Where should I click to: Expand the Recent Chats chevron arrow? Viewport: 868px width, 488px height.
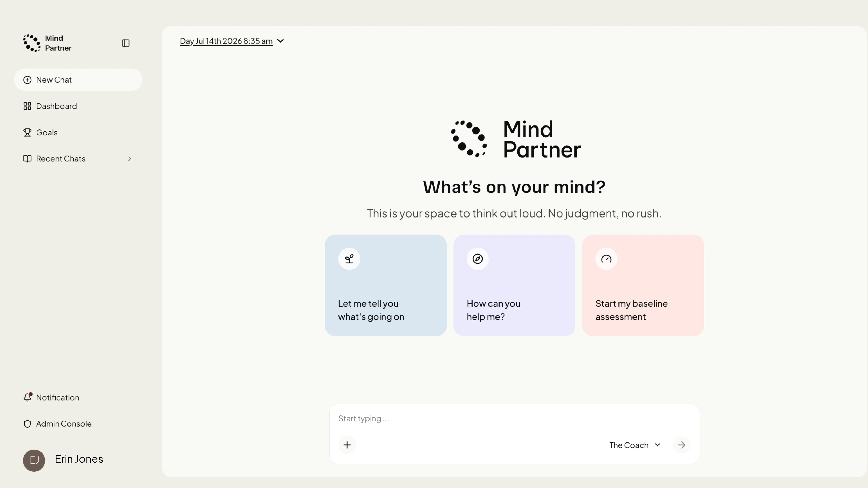[x=130, y=159]
